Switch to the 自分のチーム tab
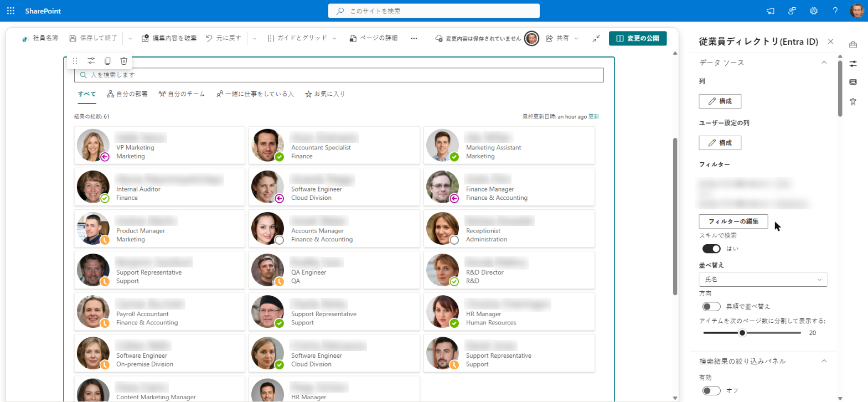Viewport: 868px width, 402px height. tap(182, 94)
